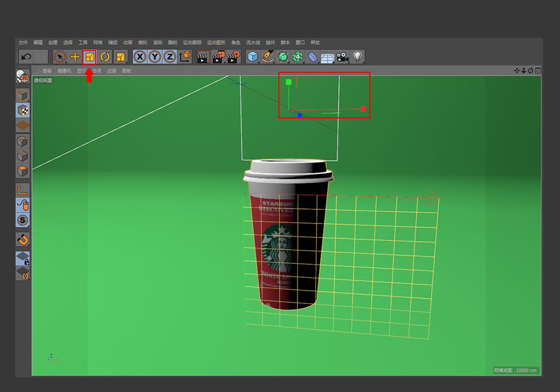Switch to Model mode cube
Screen dimensions: 560x392
(23, 95)
